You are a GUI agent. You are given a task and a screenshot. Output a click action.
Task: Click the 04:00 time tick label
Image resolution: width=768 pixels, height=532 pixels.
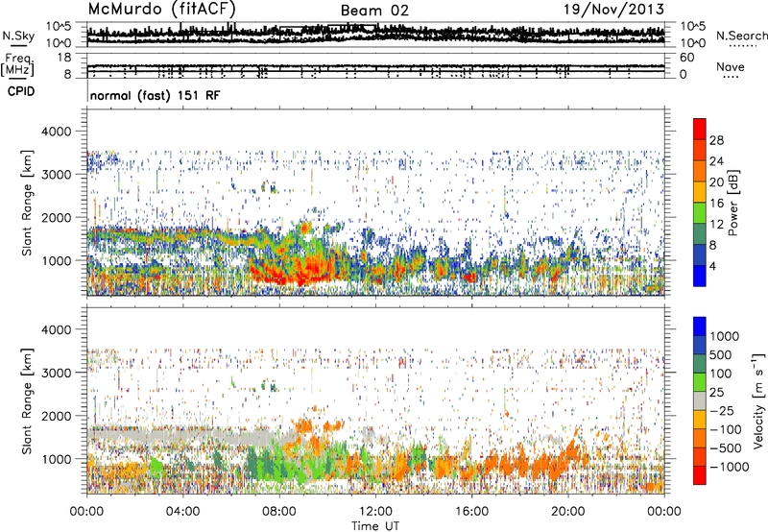(182, 512)
